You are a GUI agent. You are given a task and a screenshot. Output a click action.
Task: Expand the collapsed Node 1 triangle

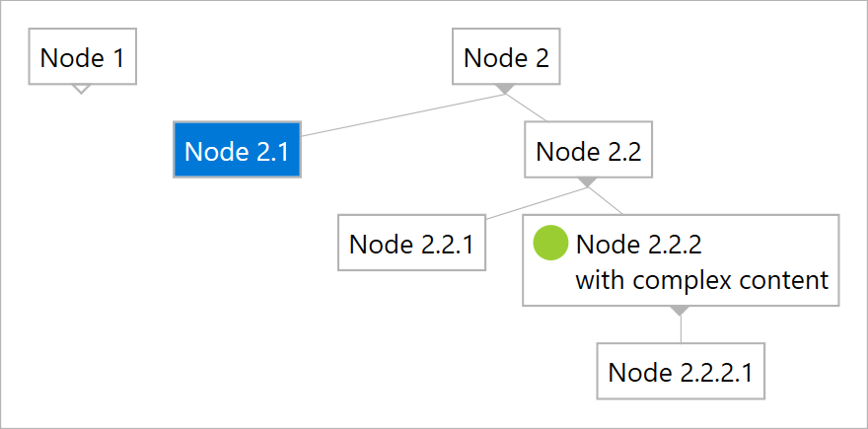[x=82, y=89]
